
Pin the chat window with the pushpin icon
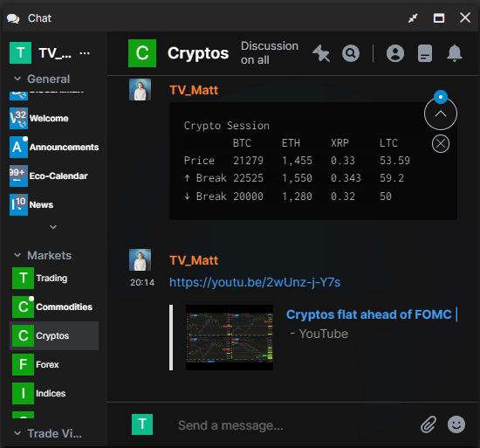413,18
